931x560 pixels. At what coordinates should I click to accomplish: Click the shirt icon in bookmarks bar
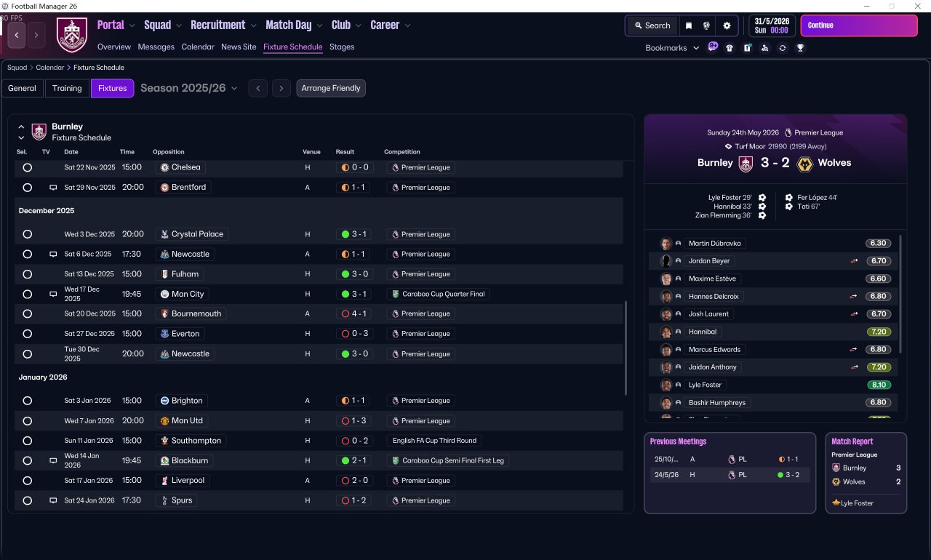730,48
